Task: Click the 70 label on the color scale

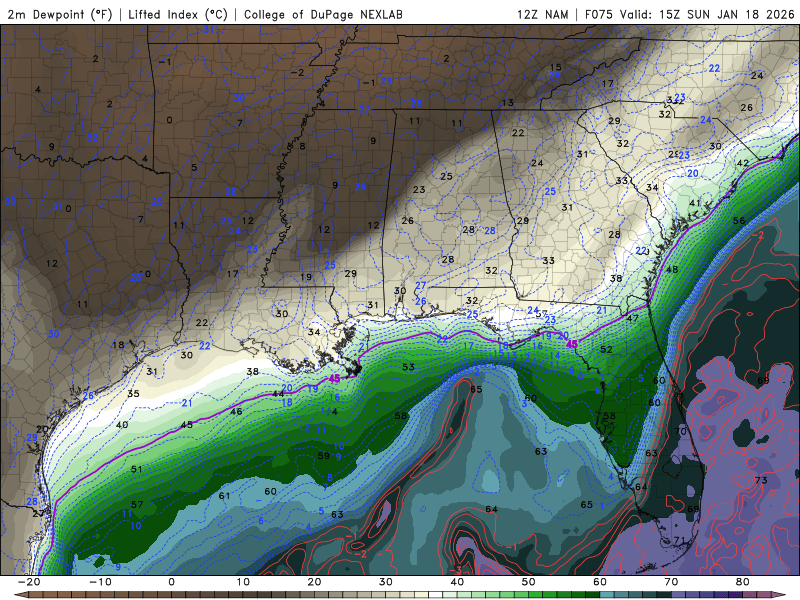Action: (671, 582)
